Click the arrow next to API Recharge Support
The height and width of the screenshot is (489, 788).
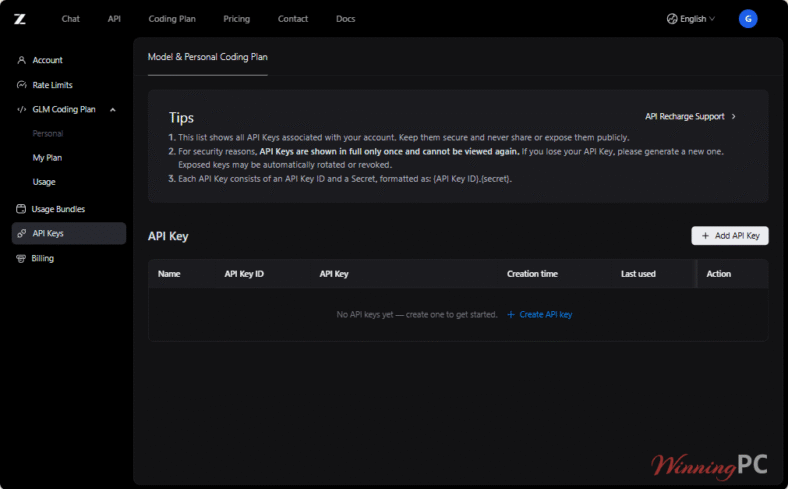734,117
